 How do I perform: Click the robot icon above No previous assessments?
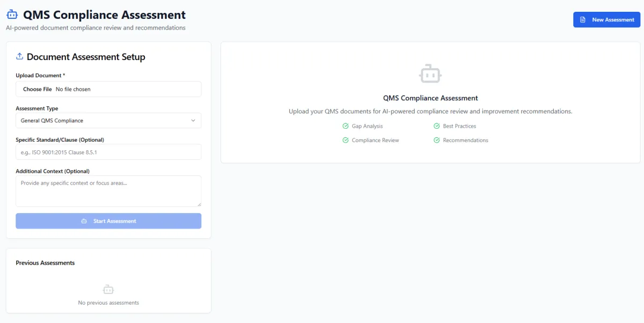click(108, 290)
